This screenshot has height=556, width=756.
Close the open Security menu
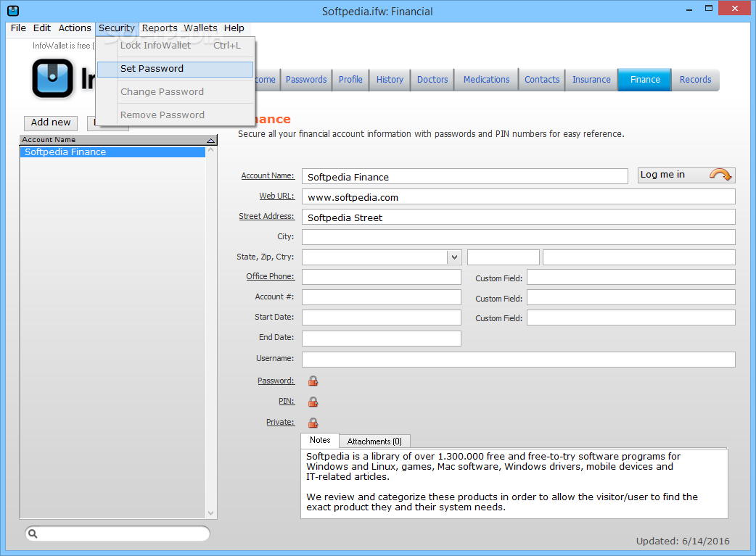pyautogui.click(x=117, y=28)
